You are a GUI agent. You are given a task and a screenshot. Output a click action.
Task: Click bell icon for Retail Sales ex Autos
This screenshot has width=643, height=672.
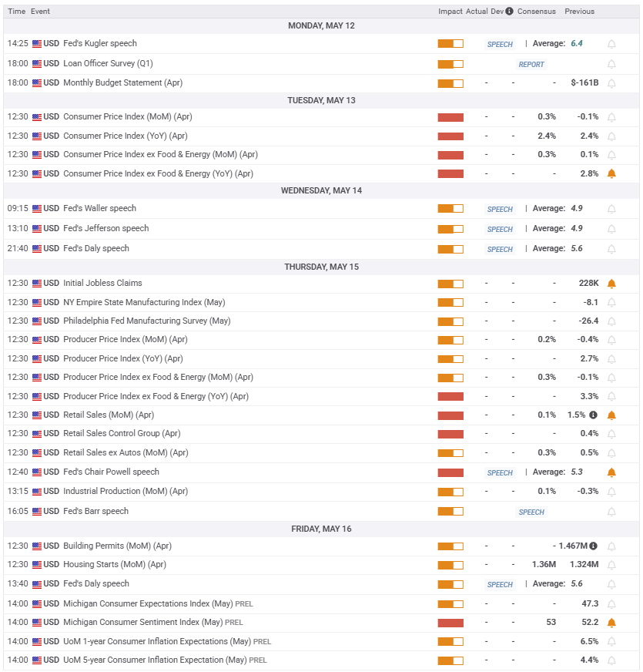pos(611,453)
